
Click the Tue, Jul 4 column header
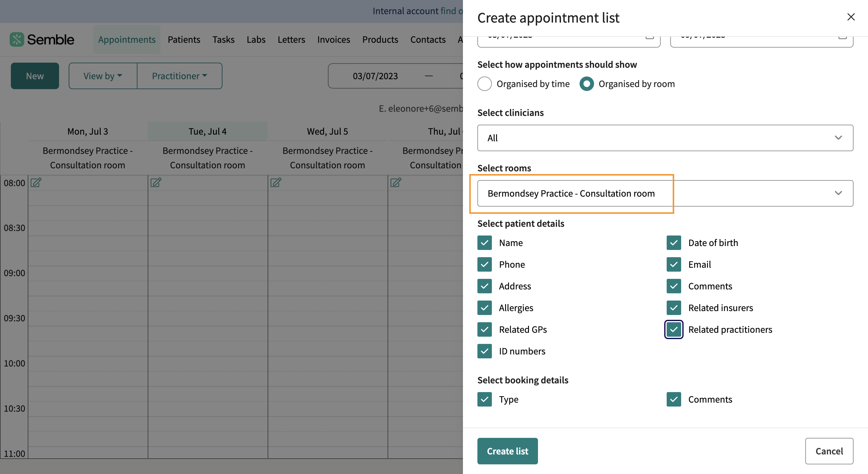tap(208, 131)
